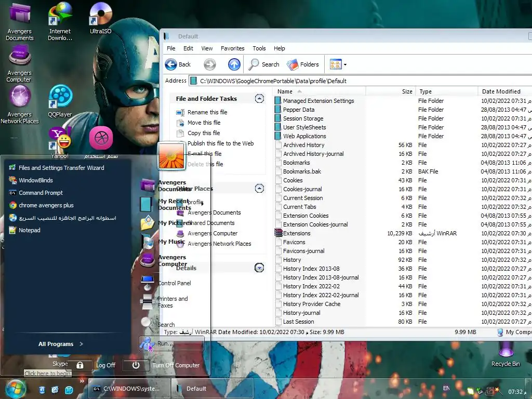This screenshot has width=532, height=399.
Task: Sort files by Size column header
Action: [390, 91]
